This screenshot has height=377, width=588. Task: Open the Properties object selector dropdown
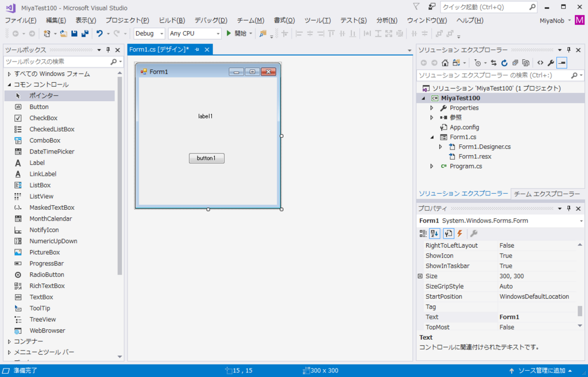tap(581, 221)
